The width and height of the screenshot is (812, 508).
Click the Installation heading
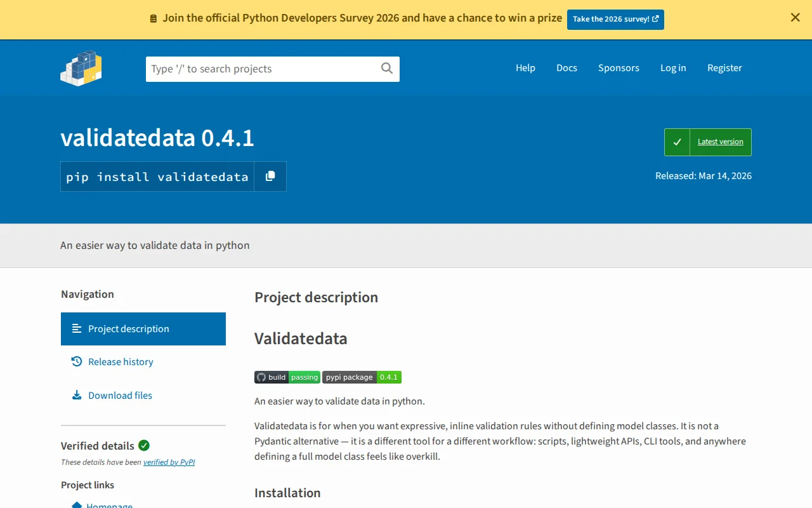coord(287,493)
